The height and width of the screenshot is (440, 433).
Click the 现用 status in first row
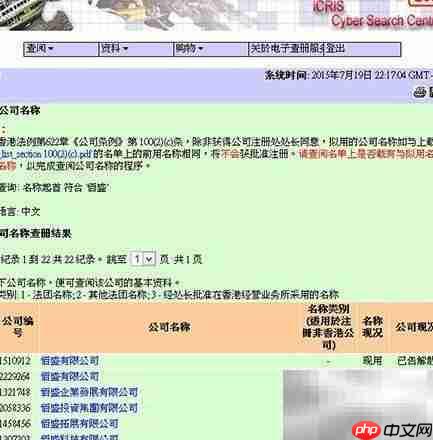click(373, 361)
